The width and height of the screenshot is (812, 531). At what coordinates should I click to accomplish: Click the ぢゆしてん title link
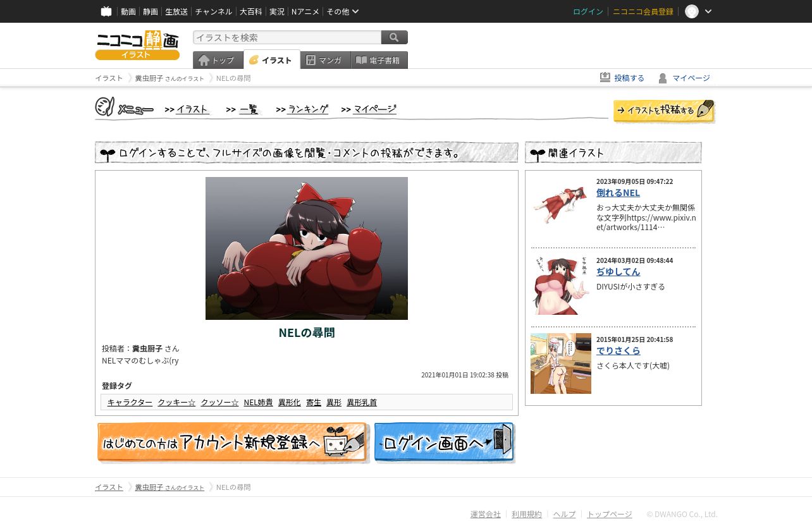point(618,272)
